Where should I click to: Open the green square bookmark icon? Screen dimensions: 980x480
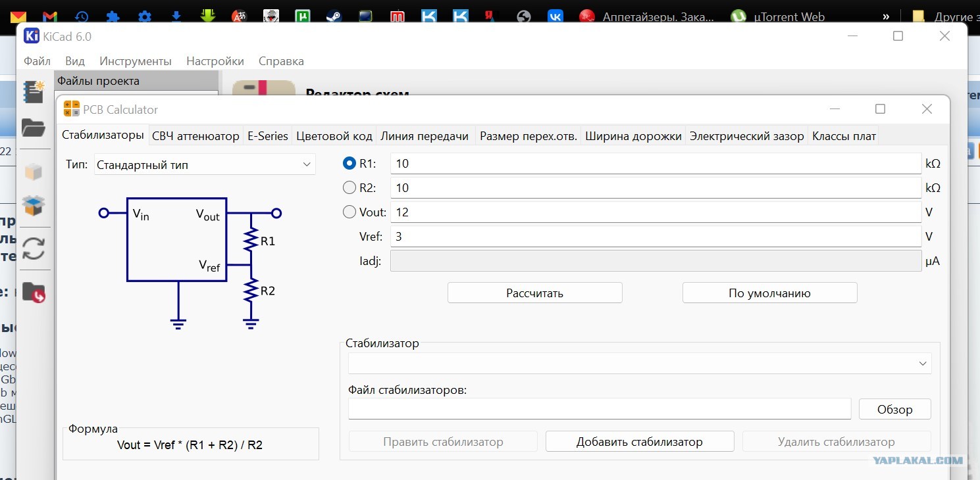pyautogui.click(x=303, y=17)
